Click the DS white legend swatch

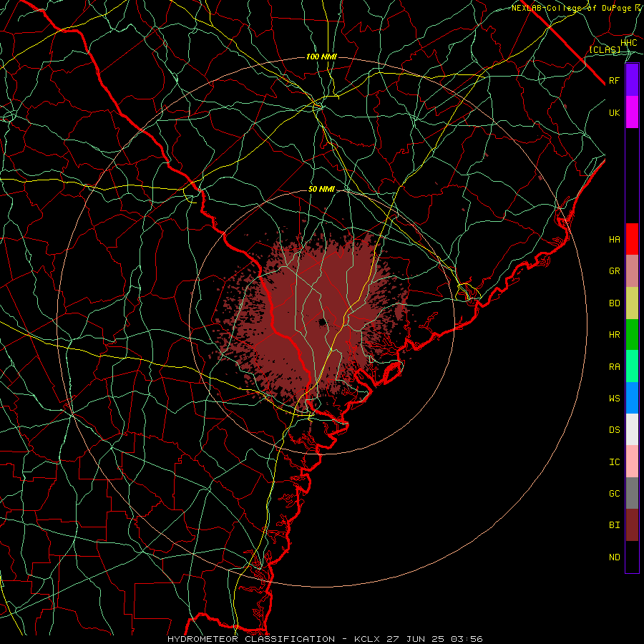[x=632, y=429]
